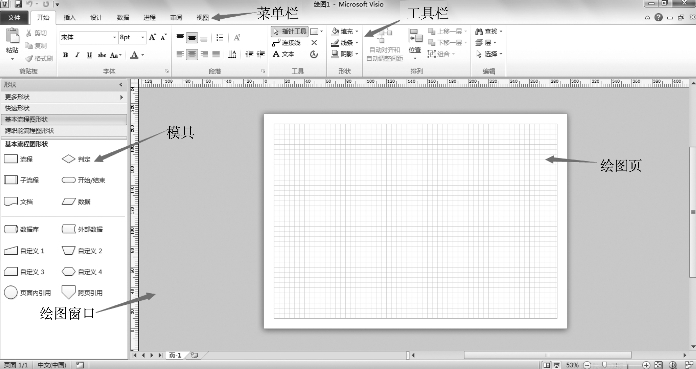The image size is (696, 369).
Task: Click the Increase Indent icon
Action: (x=261, y=54)
